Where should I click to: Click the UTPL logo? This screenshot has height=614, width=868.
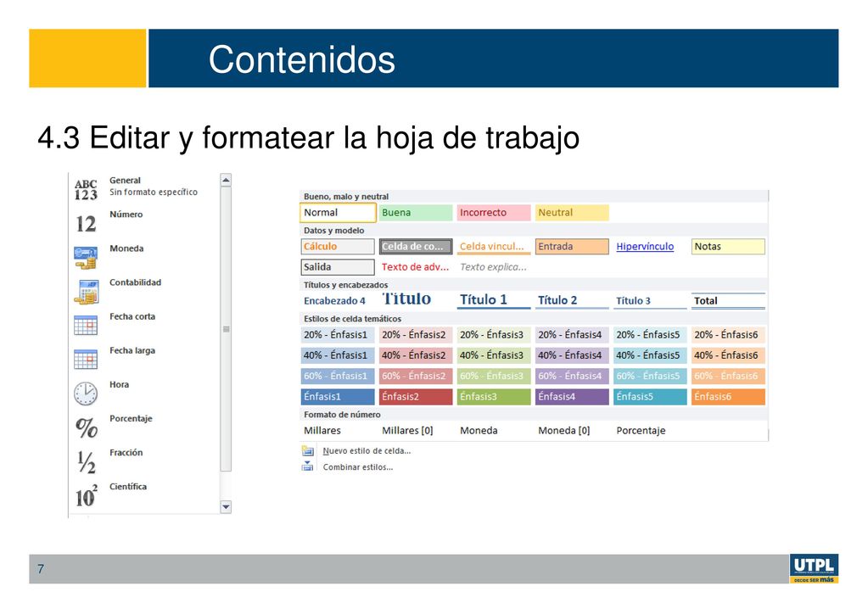click(x=814, y=568)
